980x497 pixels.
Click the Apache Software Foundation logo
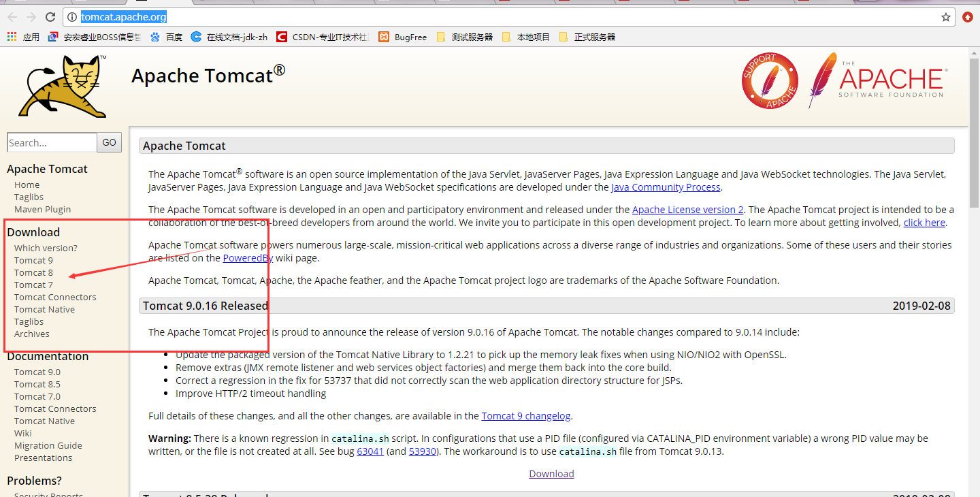[x=878, y=80]
